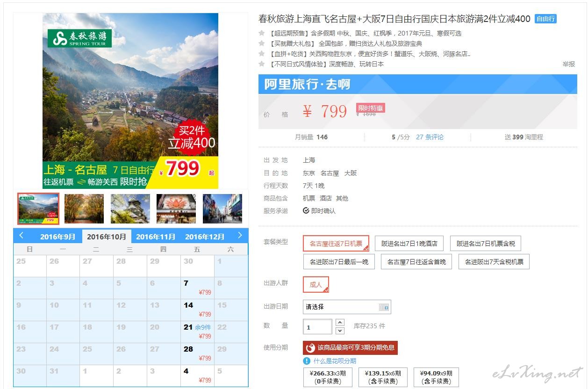Select the 名古屋往返7日机票 package
588x389 pixels.
coord(336,244)
